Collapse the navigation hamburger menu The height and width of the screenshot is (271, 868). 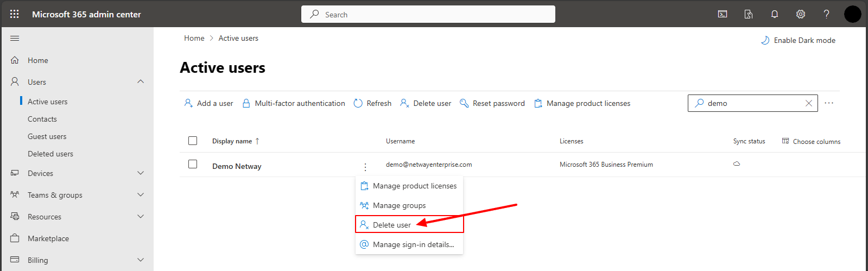coord(15,38)
